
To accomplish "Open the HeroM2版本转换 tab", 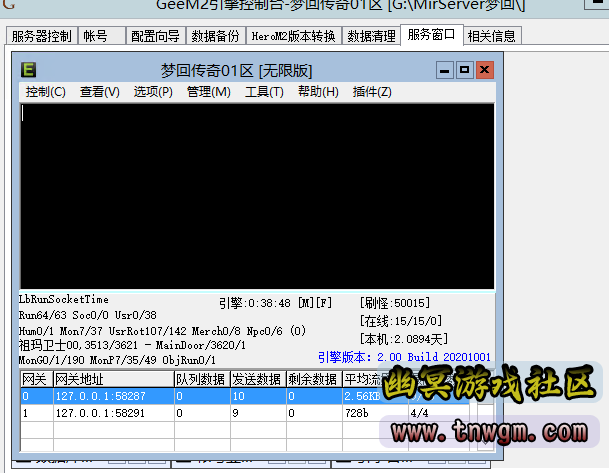I will [294, 36].
